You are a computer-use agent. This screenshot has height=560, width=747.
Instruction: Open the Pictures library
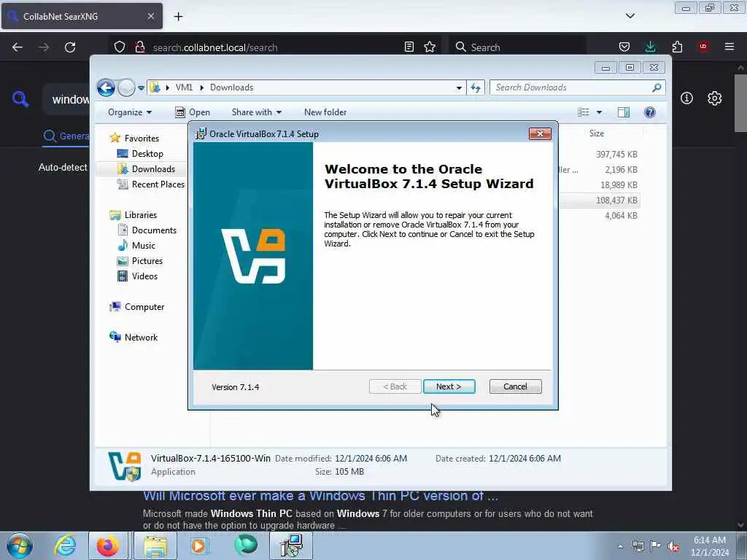tap(147, 261)
